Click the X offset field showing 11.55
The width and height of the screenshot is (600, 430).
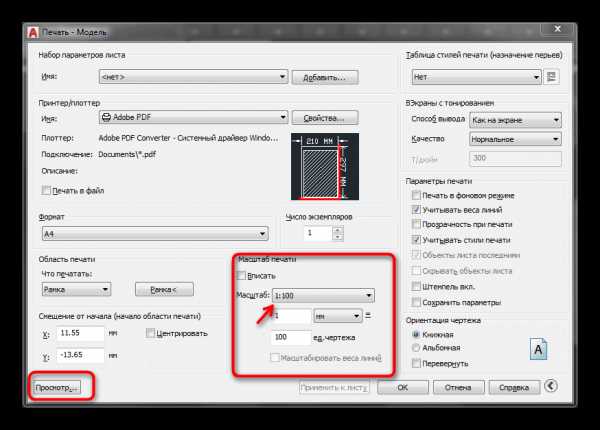tap(80, 333)
